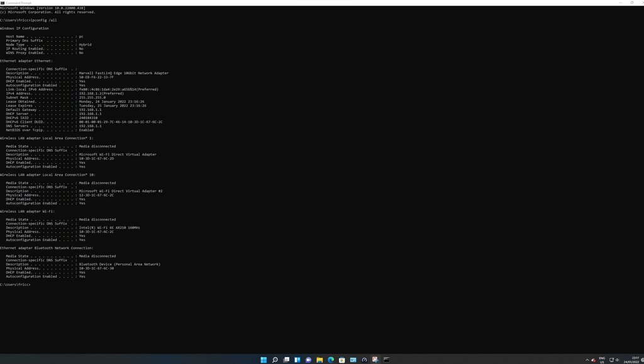Viewport: 644px width, 364px height.
Task: Open the Windows Start menu
Action: click(x=264, y=360)
